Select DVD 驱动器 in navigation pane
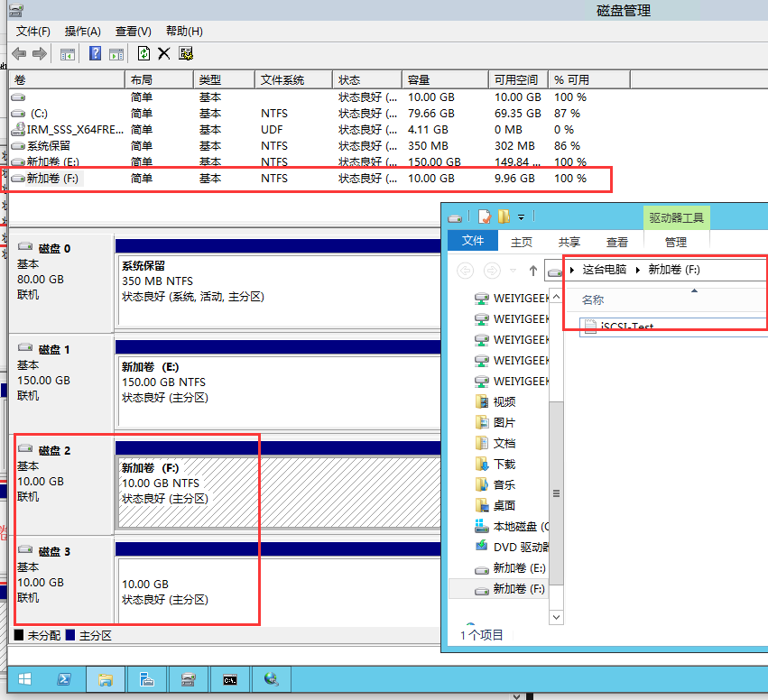 pos(512,547)
